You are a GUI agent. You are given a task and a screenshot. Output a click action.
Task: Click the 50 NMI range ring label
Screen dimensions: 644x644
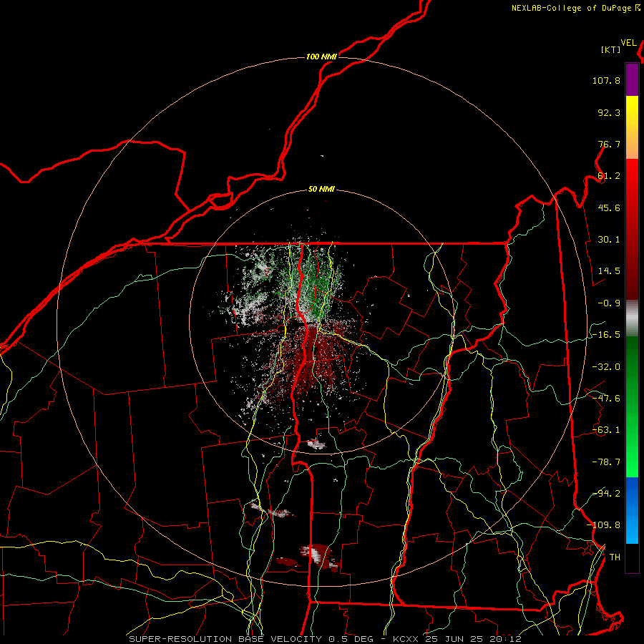pos(321,190)
